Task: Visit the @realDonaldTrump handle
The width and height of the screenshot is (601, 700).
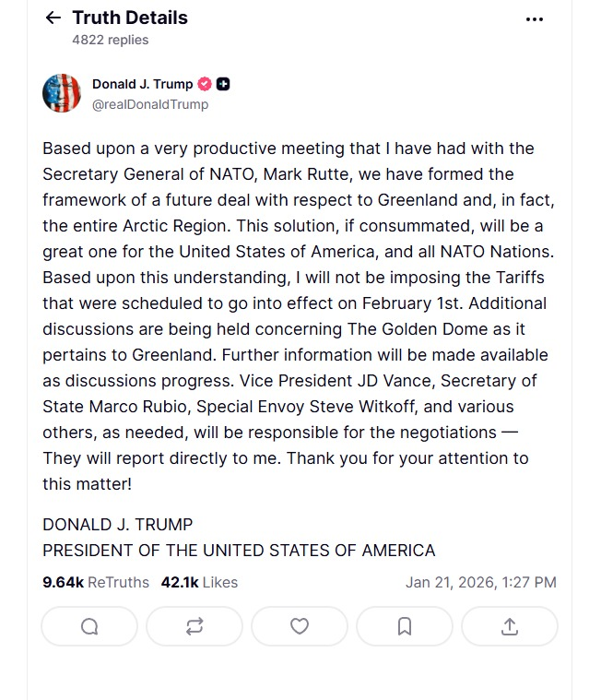Action: pos(150,104)
